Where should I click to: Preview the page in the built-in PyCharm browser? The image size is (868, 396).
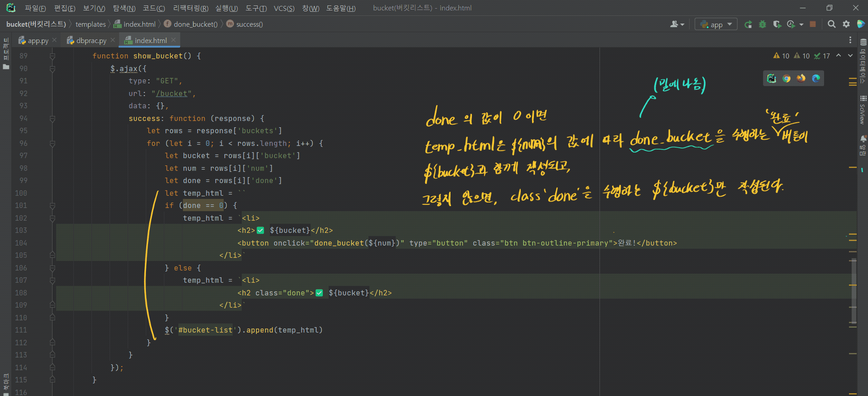(772, 78)
